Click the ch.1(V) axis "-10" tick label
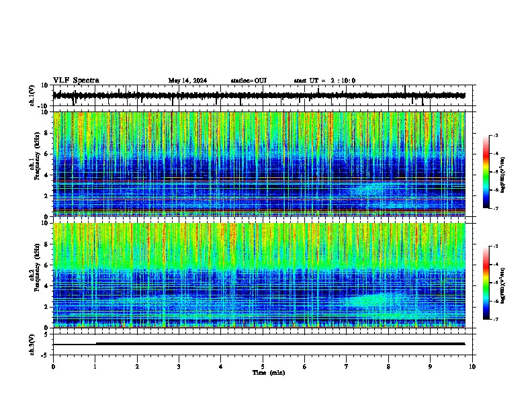Image resolution: width=532 pixels, height=411 pixels. [x=44, y=106]
